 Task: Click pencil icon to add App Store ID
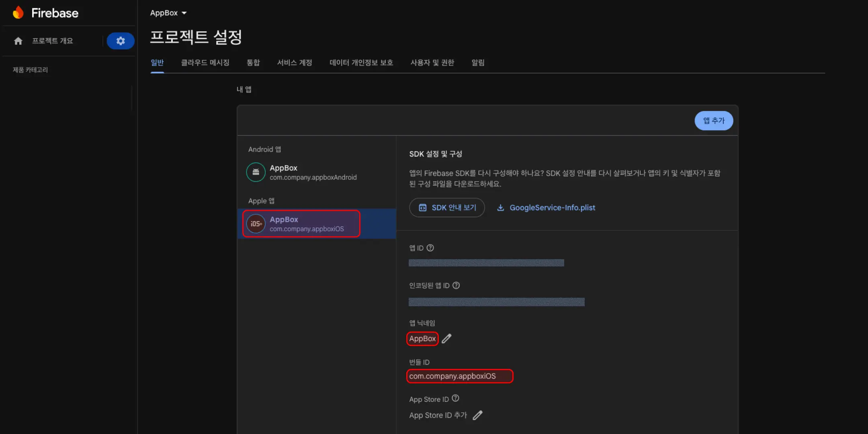coord(477,415)
